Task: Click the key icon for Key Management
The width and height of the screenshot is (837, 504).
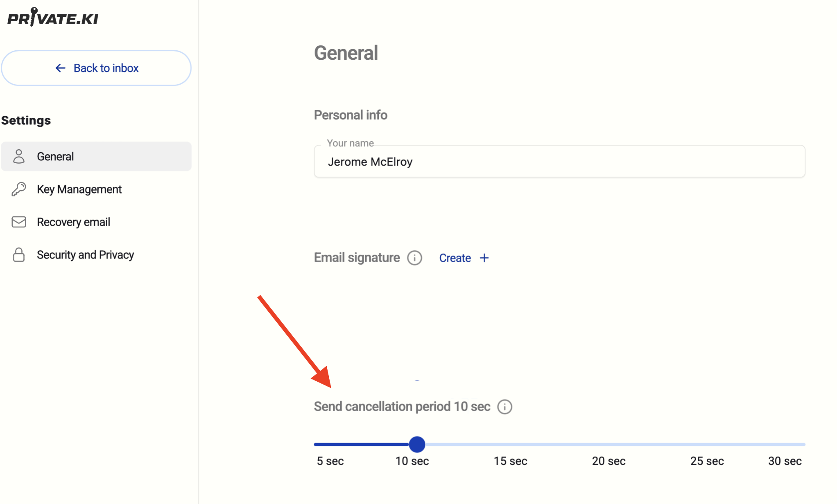Action: [x=19, y=189]
